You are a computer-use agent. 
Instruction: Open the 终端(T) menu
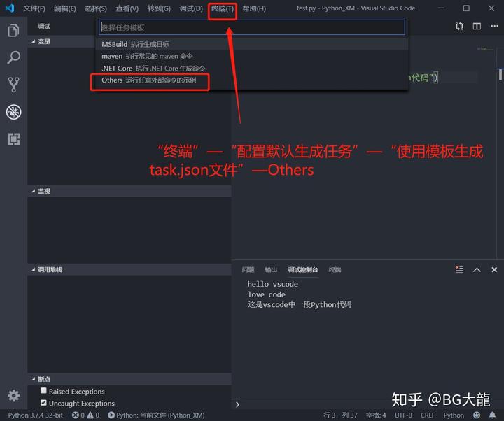(223, 8)
